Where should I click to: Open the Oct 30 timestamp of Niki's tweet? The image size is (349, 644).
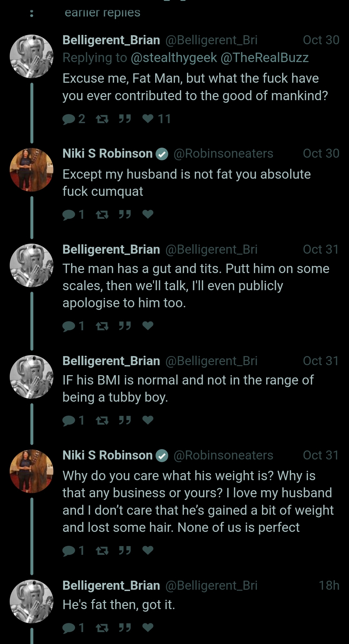[x=321, y=153]
